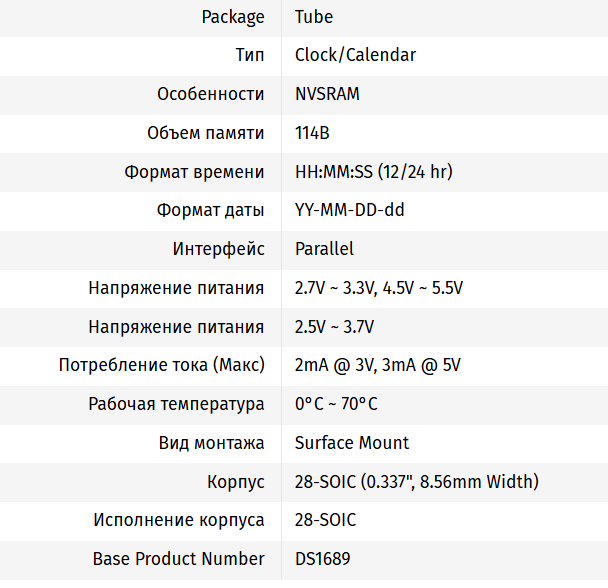Click the '0°C ~ 70°C' temperature value
Screen dimensions: 608x588
point(336,404)
